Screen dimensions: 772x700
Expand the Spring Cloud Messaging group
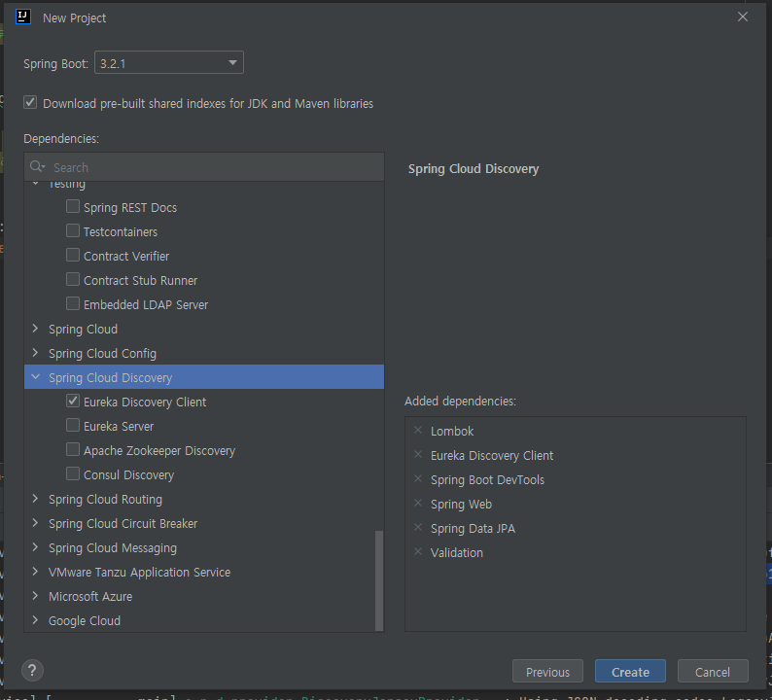click(35, 547)
